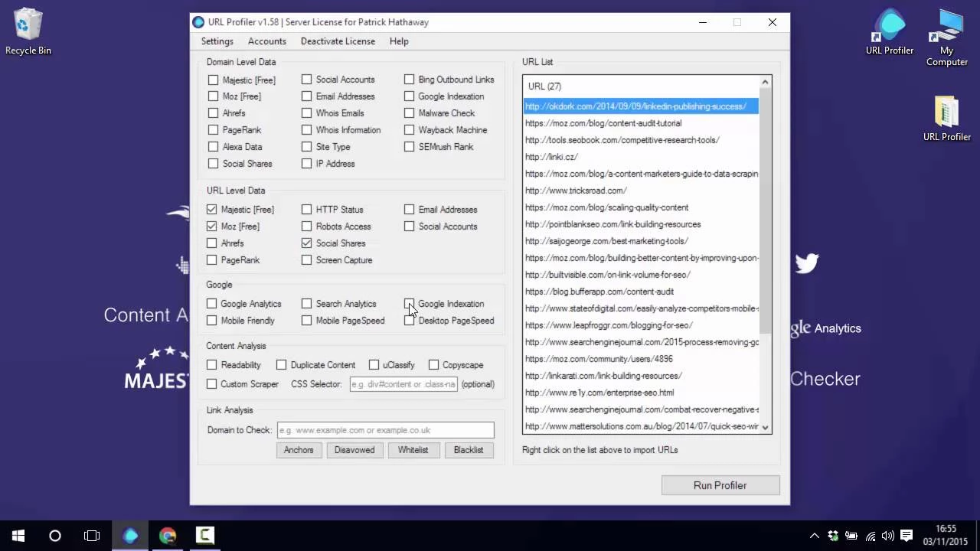Select the https://moz.com/blog/content-audit-tutorial row
980x551 pixels.
[x=641, y=123]
